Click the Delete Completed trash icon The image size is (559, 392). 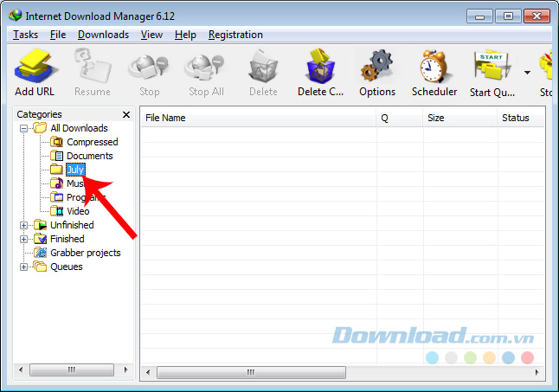coord(320,67)
